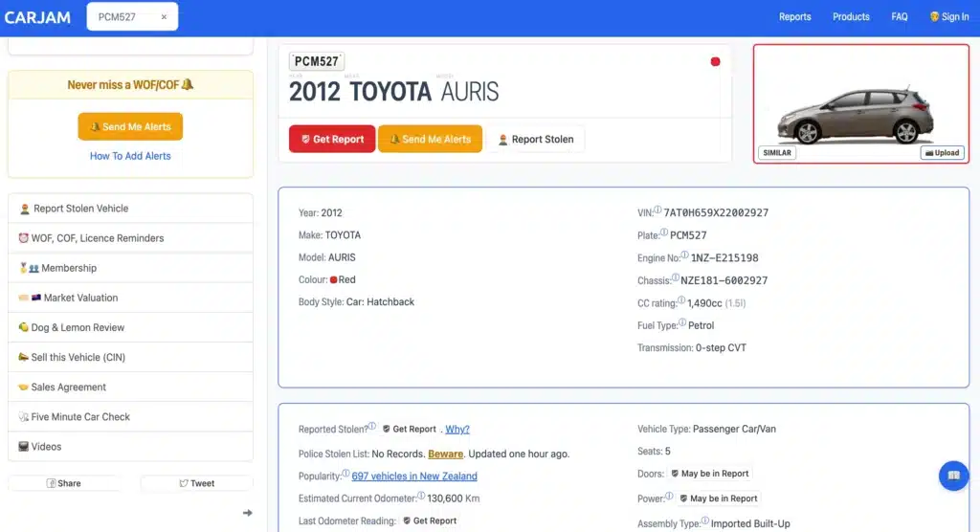980x532 pixels.
Task: Go to the FAQ page
Action: [x=900, y=17]
